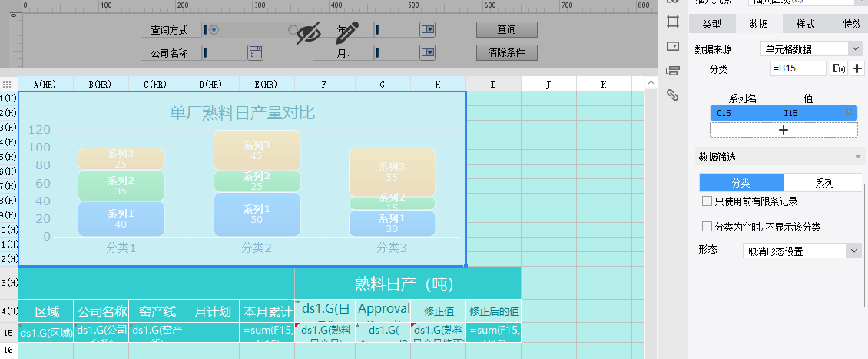The width and height of the screenshot is (868, 359).
Task: Switch to the 类型 tab
Action: pyautogui.click(x=712, y=24)
